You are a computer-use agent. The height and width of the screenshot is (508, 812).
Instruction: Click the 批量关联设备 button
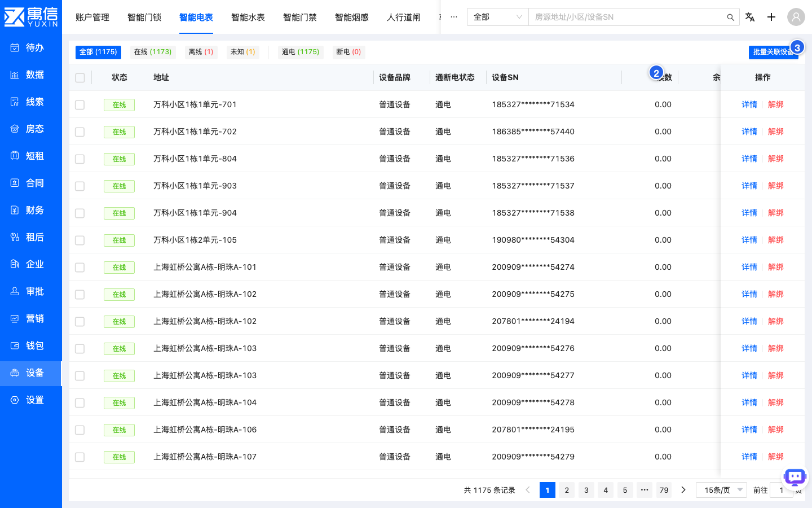click(773, 52)
